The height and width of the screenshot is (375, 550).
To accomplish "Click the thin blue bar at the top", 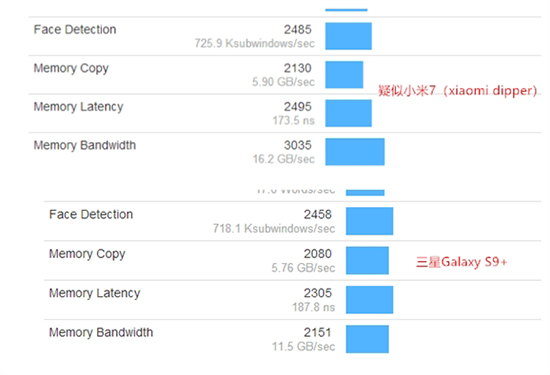I will tap(346, 10).
